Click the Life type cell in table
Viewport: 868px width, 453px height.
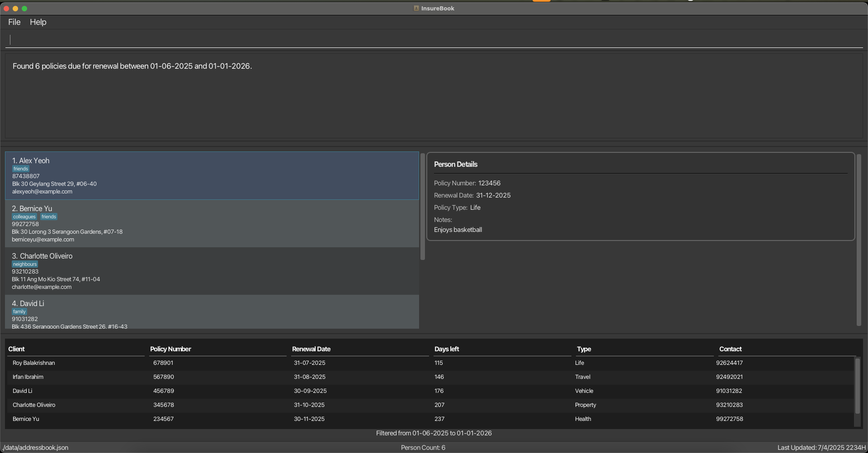[x=580, y=363]
